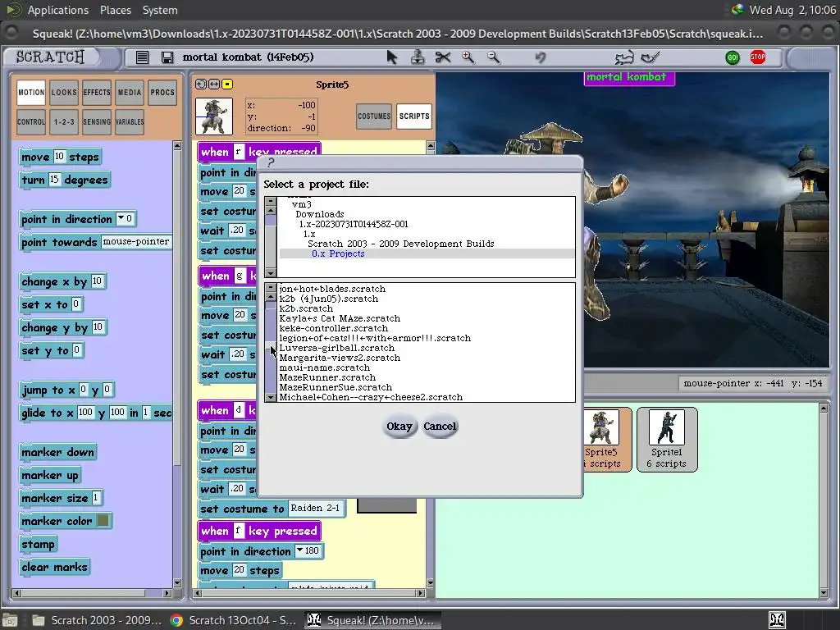Viewport: 840px width, 630px height.
Task: Click the move 10 steps block
Action: point(60,157)
